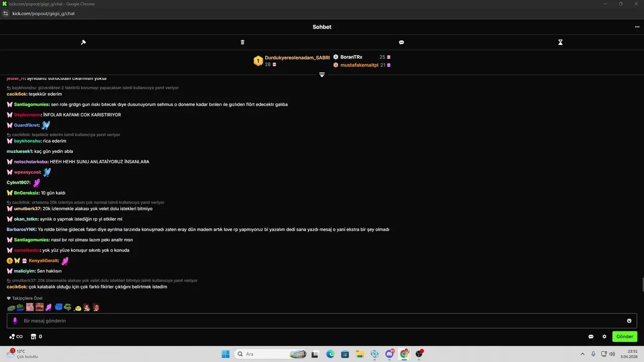The width and height of the screenshot is (644, 362).
Task: Open the speech bubble icon in top toolbar
Action: click(x=401, y=42)
